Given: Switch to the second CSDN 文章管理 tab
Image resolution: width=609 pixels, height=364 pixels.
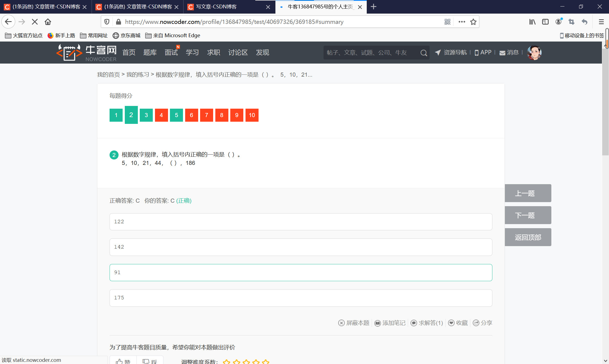Looking at the screenshot, I should point(138,7).
